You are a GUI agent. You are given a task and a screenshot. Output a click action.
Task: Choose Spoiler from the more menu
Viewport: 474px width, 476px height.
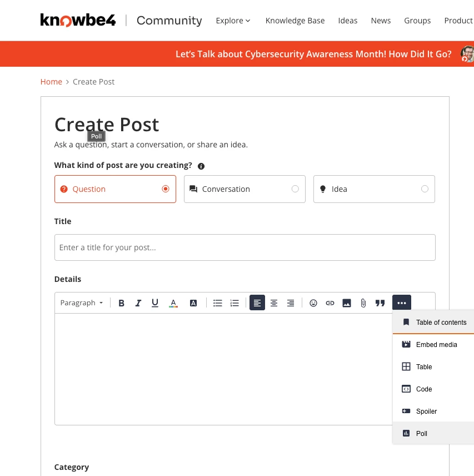click(x=433, y=411)
